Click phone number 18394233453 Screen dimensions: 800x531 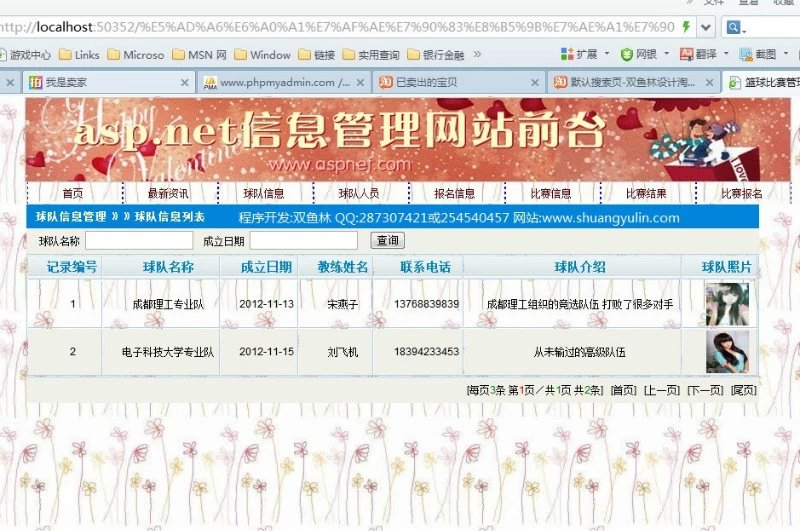click(x=427, y=351)
